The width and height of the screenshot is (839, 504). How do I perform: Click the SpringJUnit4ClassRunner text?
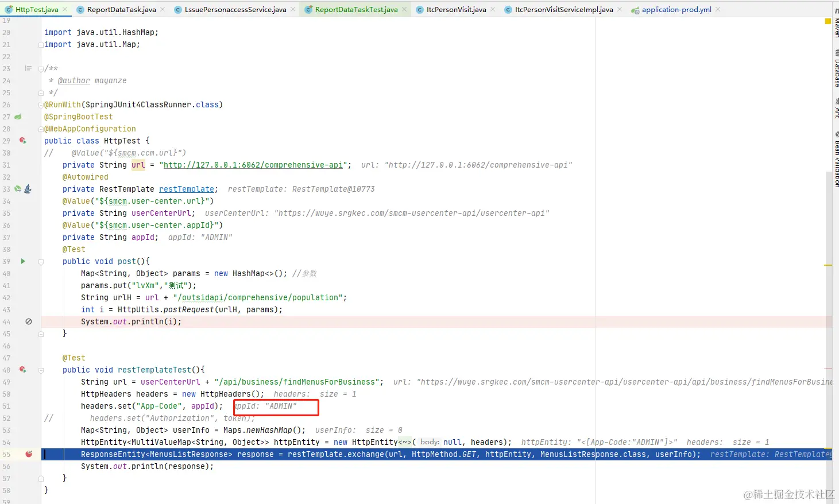pyautogui.click(x=136, y=104)
